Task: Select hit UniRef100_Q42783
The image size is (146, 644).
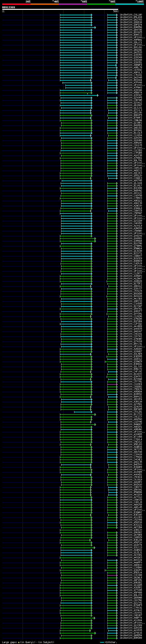Action: [x=131, y=20]
